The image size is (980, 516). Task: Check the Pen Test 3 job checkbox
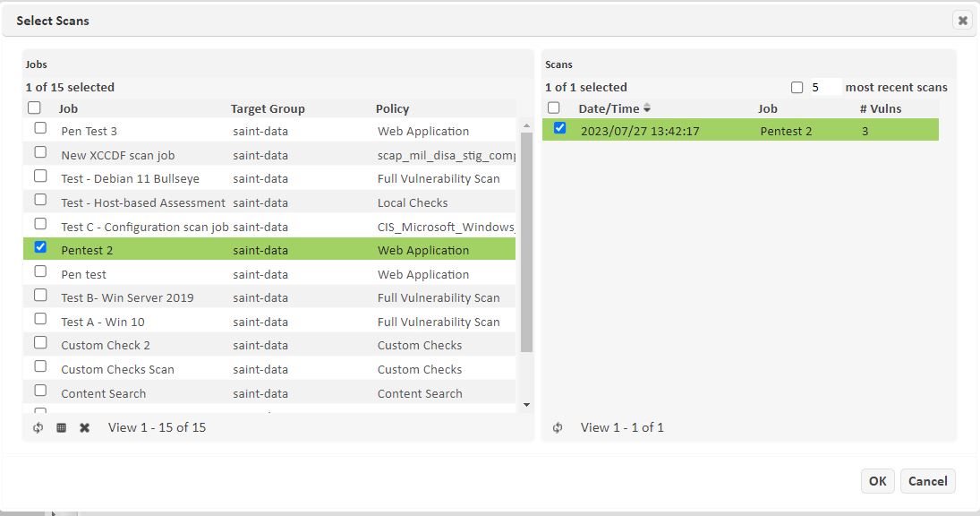tap(40, 129)
